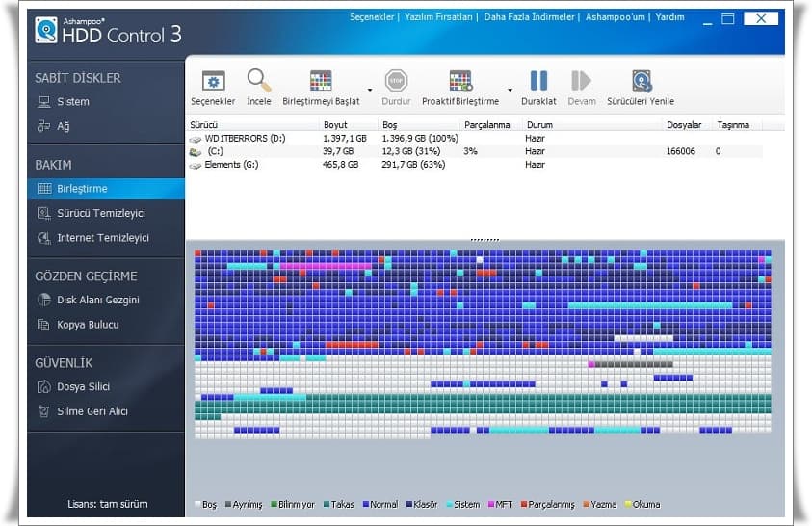The width and height of the screenshot is (812, 526).
Task: Sort by the Durum column header
Action: (x=539, y=125)
